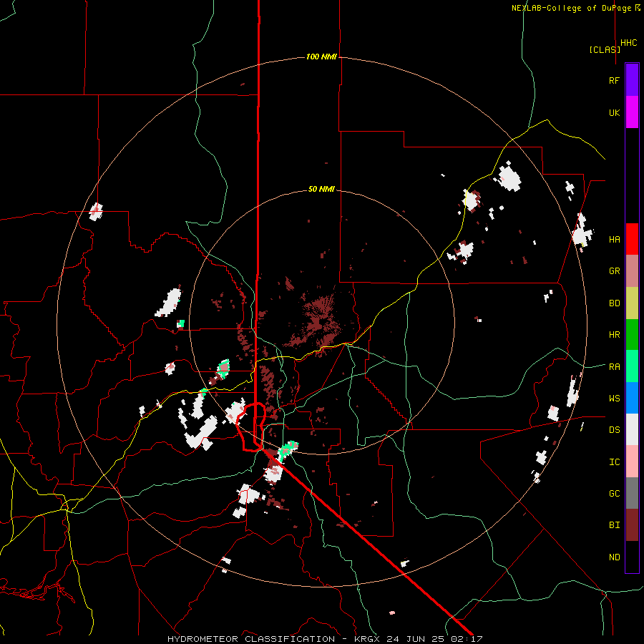The height and width of the screenshot is (644, 644).
Task: Click the ND legend label
Action: [614, 557]
